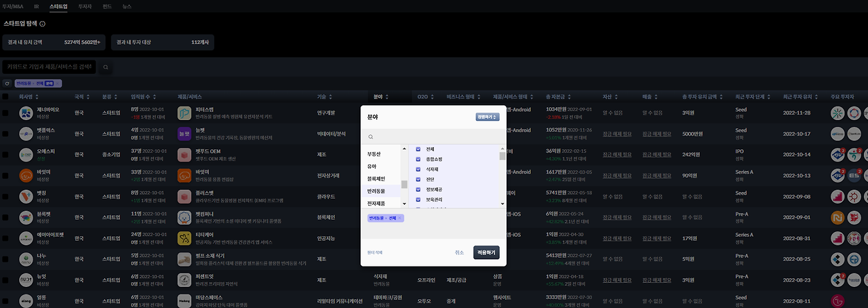
Task: Tick the row checkbox for 제너바이오
Action: (x=5, y=113)
